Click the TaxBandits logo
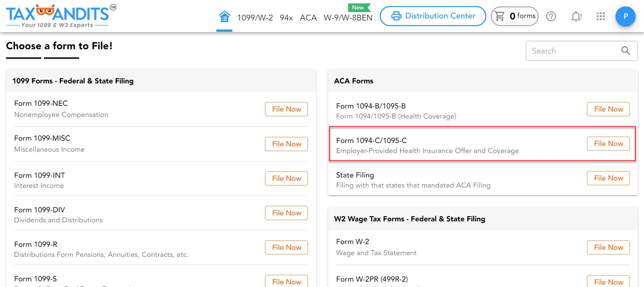The image size is (644, 287). 61,16
